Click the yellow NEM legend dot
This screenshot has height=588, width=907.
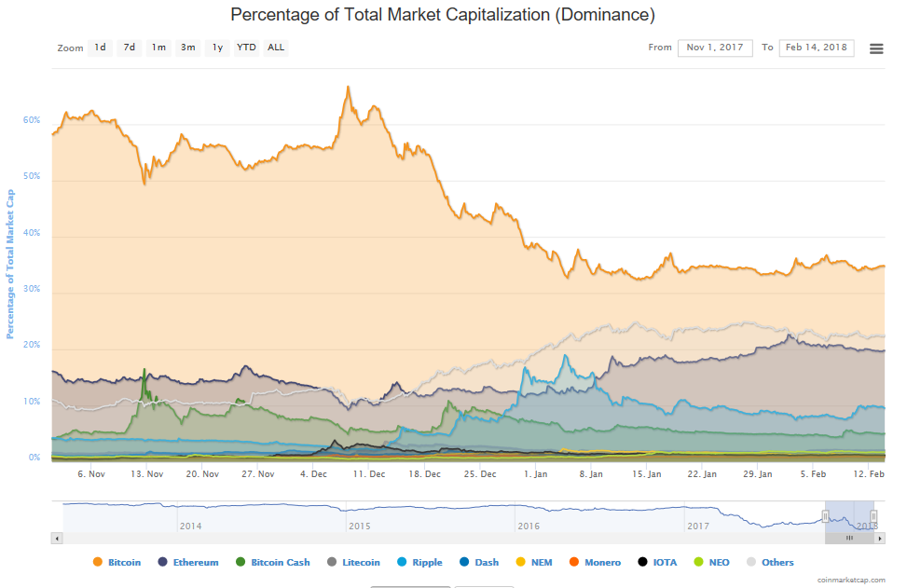point(520,562)
